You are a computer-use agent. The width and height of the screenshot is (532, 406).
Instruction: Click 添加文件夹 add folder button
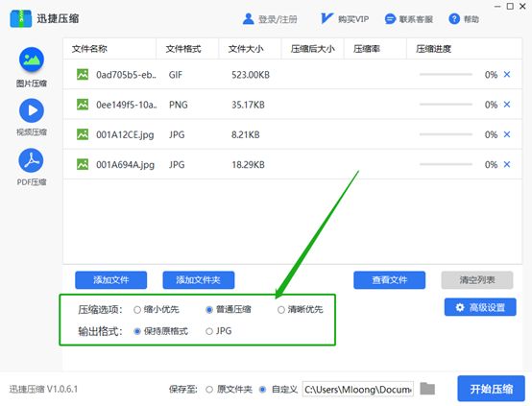(x=199, y=280)
